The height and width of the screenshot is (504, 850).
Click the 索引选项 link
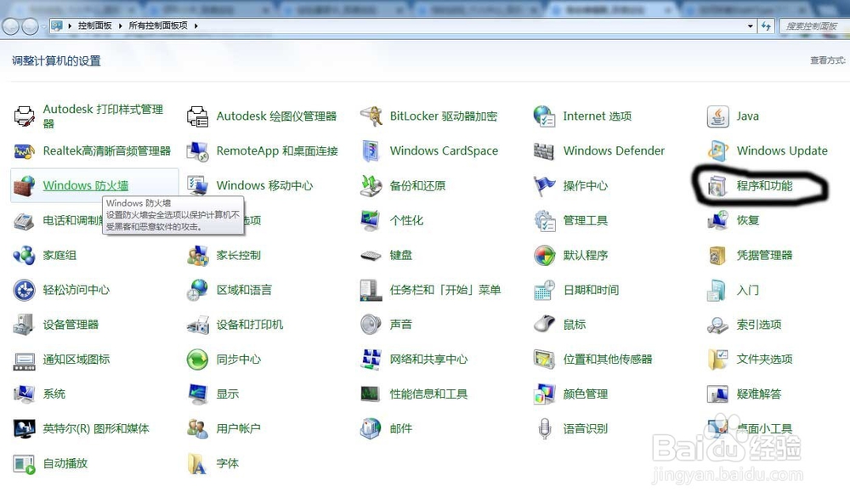[x=758, y=324]
